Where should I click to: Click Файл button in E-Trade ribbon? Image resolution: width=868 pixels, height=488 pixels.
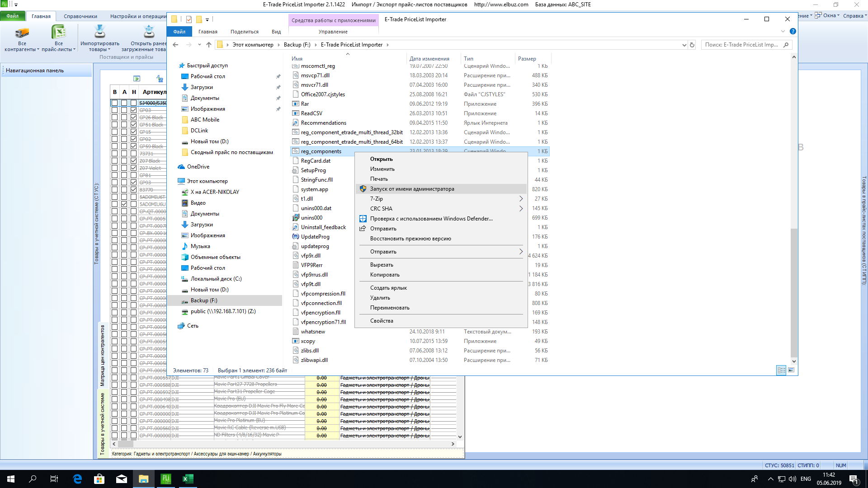[13, 16]
